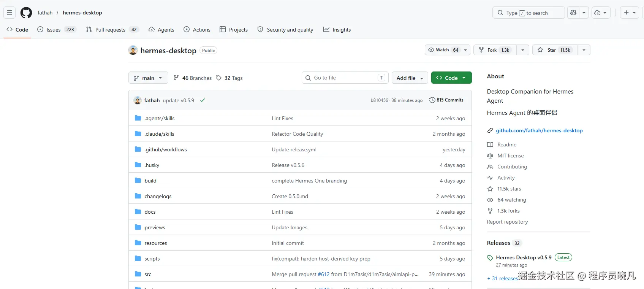Click the fathah owner link in breadcrumb

point(45,13)
